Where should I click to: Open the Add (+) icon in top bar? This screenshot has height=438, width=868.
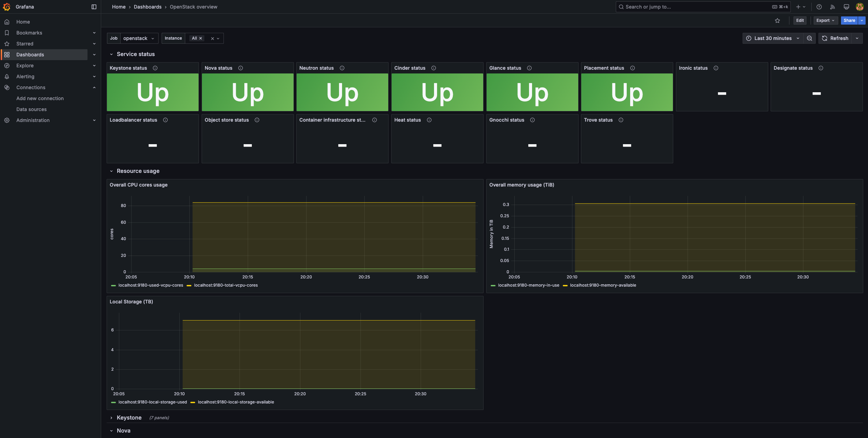click(798, 7)
